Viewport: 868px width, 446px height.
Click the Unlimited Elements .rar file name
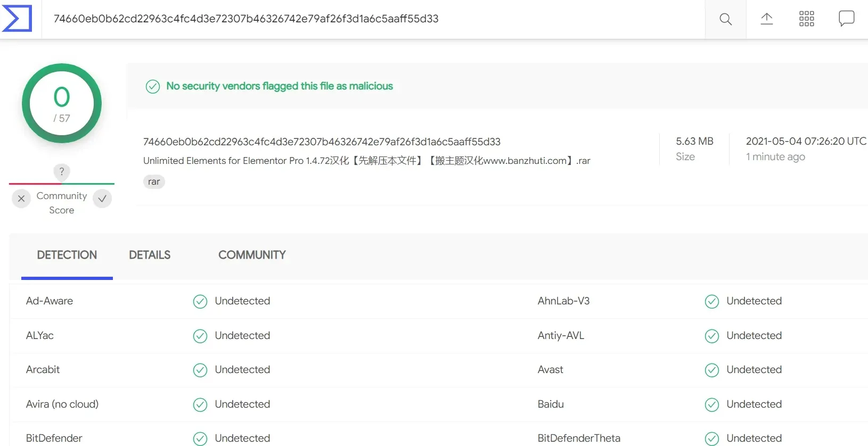click(x=366, y=161)
